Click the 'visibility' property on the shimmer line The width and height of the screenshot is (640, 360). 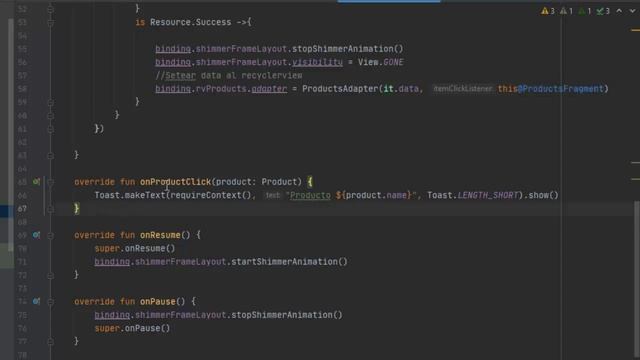(317, 62)
